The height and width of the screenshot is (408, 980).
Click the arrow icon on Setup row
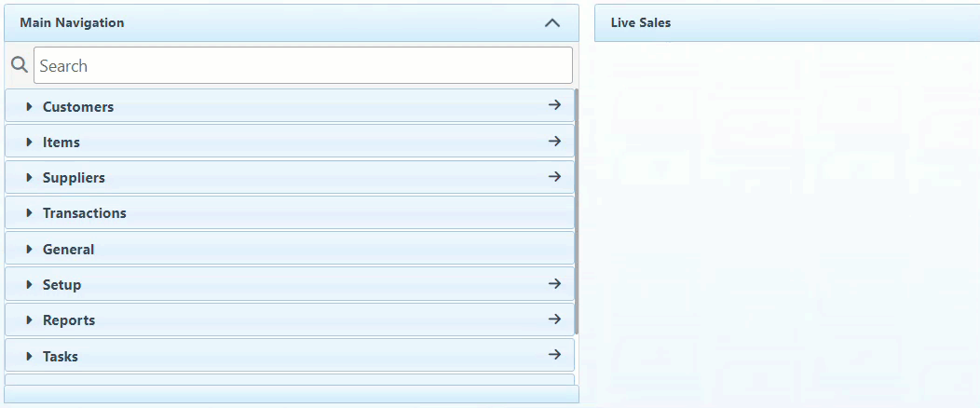[554, 284]
